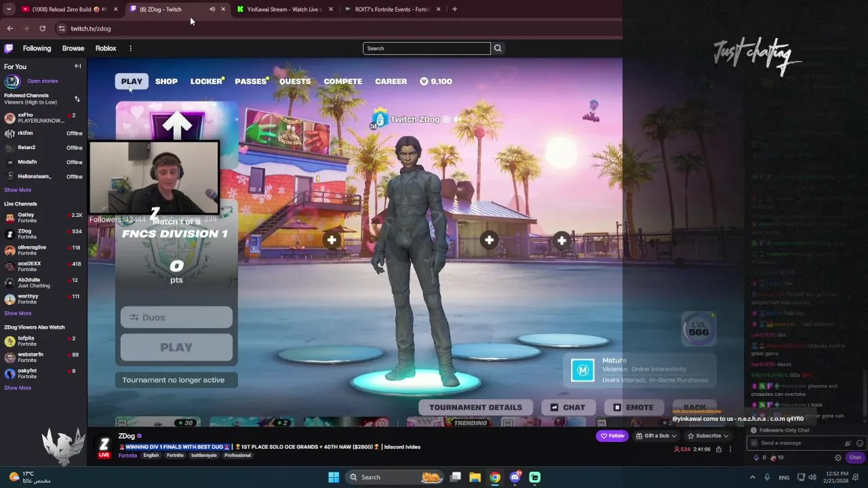868x488 pixels.
Task: Open oskyfnt recommended channel
Action: tap(43, 373)
